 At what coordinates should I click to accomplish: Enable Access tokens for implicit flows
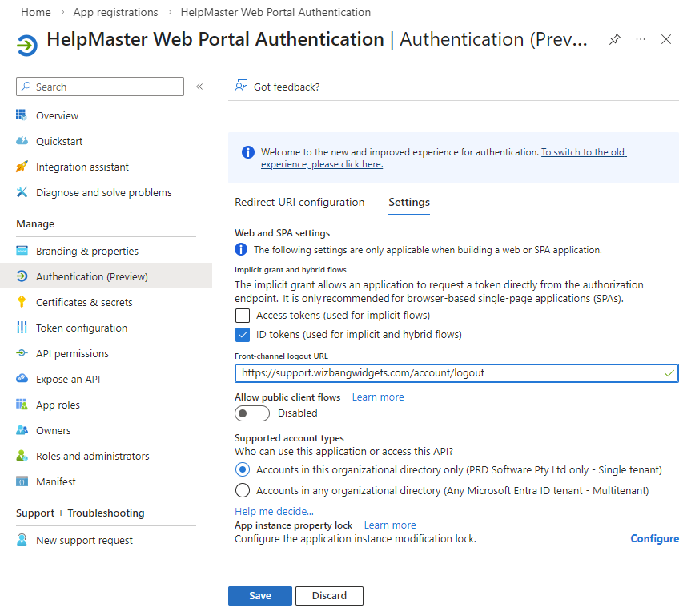(243, 316)
